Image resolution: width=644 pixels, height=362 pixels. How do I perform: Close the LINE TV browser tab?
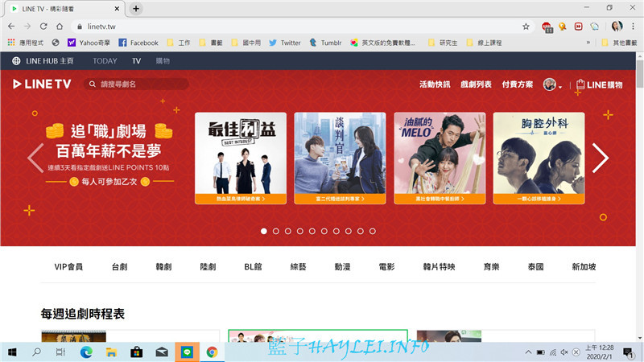(x=117, y=9)
